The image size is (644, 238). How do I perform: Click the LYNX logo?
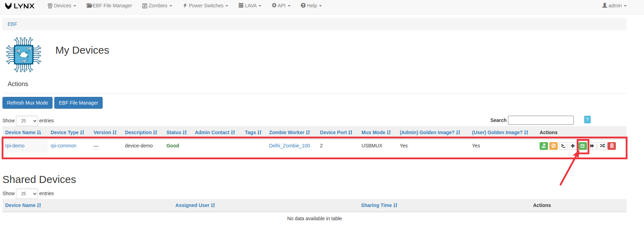20,6
